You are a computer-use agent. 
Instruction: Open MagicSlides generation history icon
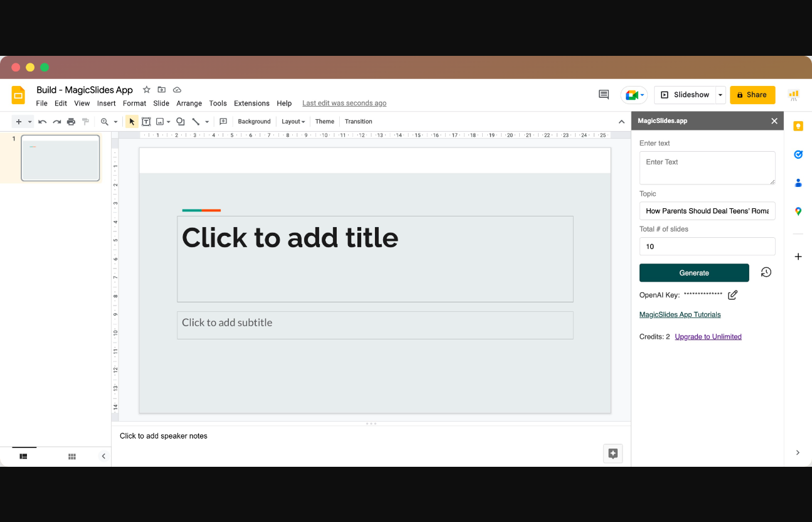click(x=766, y=272)
